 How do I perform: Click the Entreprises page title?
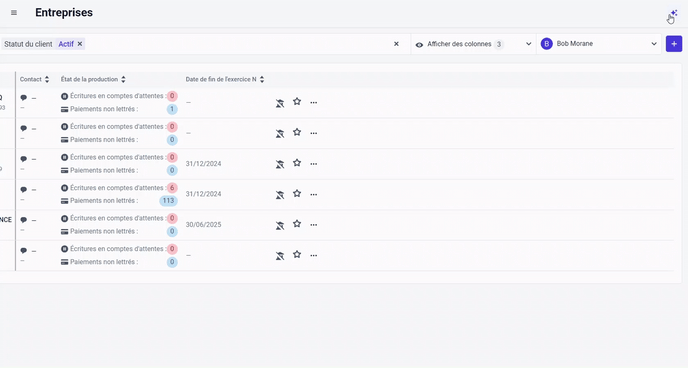tap(64, 13)
